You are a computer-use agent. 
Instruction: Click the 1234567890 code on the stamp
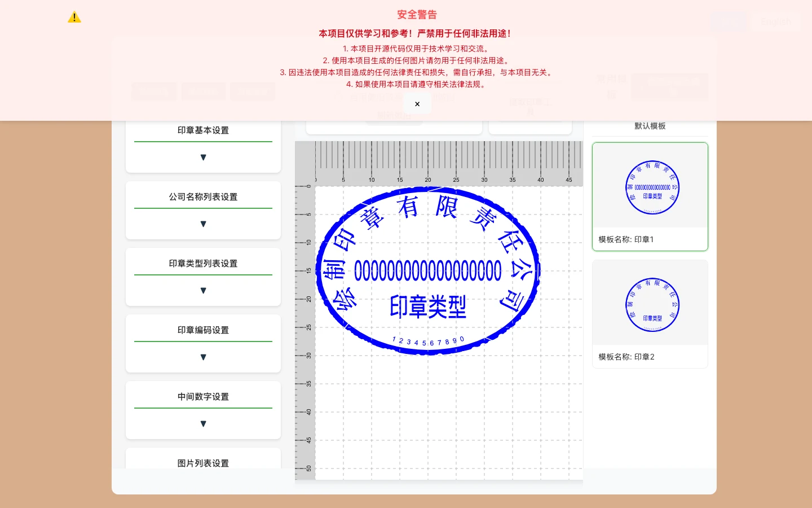click(x=428, y=341)
